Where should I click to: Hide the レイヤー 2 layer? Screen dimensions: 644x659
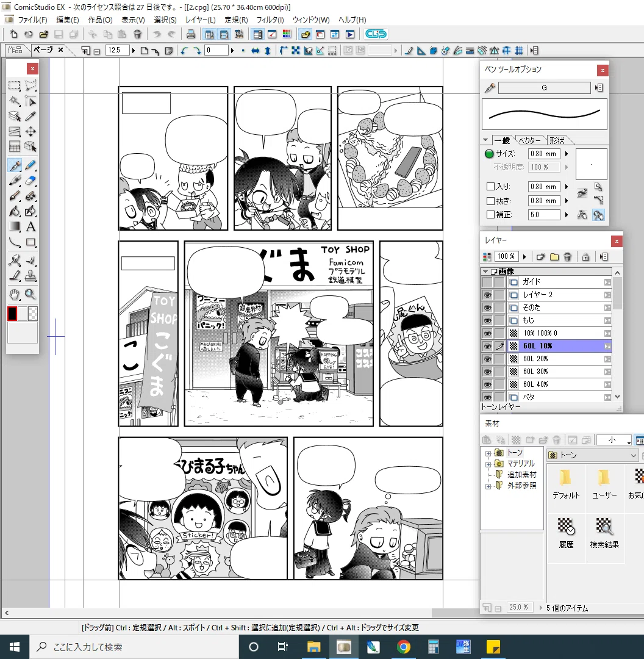pyautogui.click(x=487, y=295)
